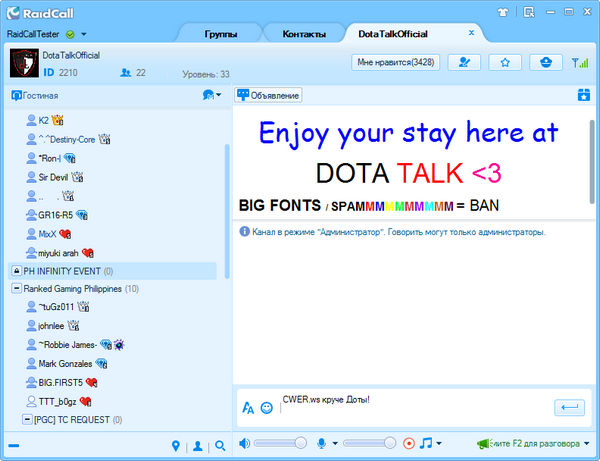Mute the speaker volume icon
This screenshot has height=461, width=600.
244,443
